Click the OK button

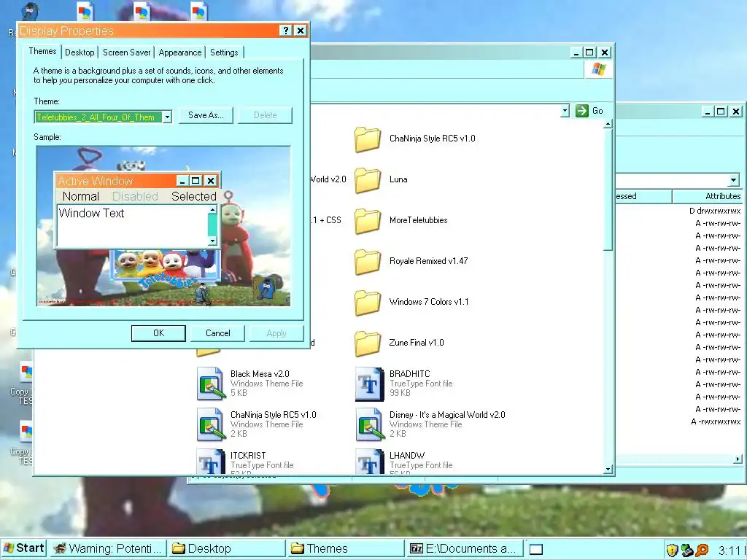(x=158, y=333)
